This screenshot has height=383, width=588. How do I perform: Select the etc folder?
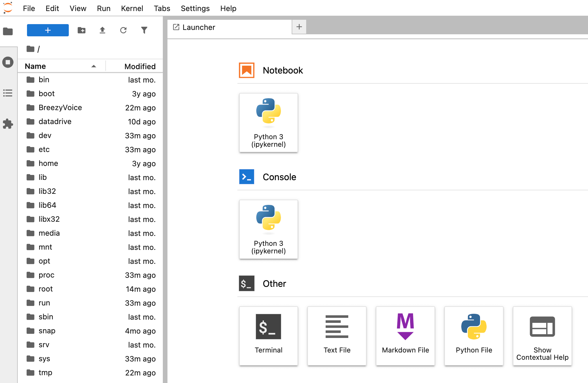[x=91, y=149]
